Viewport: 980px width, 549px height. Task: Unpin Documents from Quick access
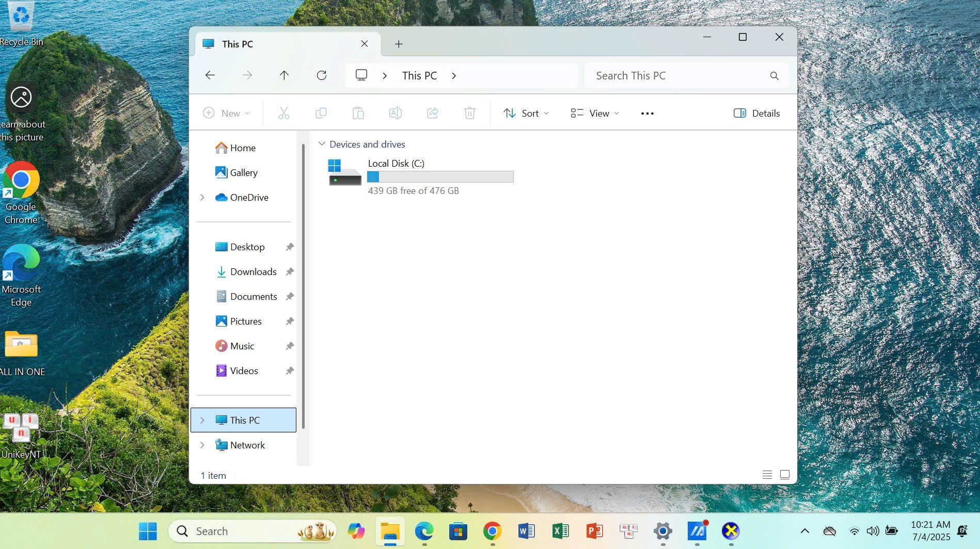[290, 297]
